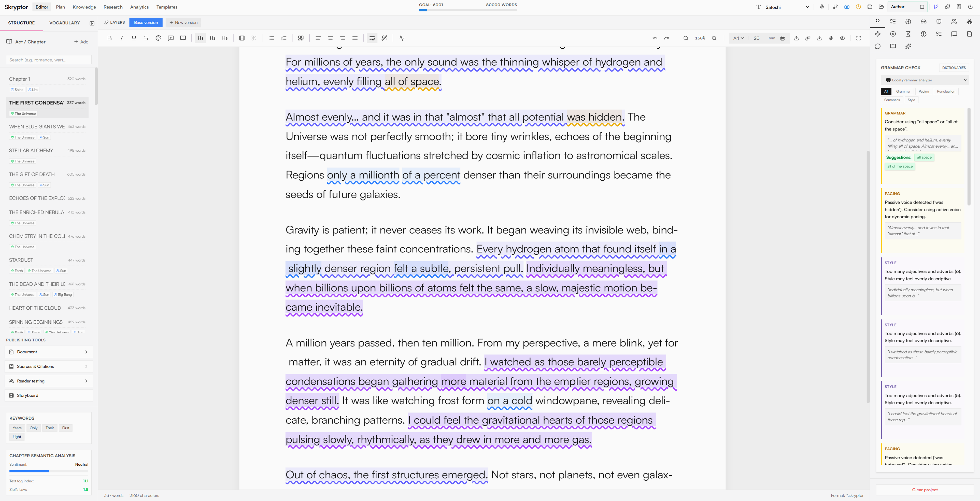The image size is (980, 501).
Task: Switch to dark mode with moon icon
Action: tap(971, 7)
